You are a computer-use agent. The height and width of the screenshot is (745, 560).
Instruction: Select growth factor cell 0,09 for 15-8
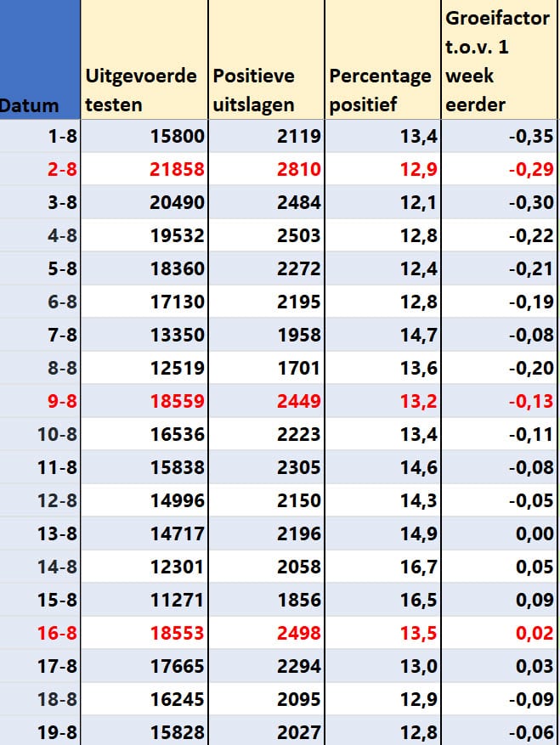point(499,600)
